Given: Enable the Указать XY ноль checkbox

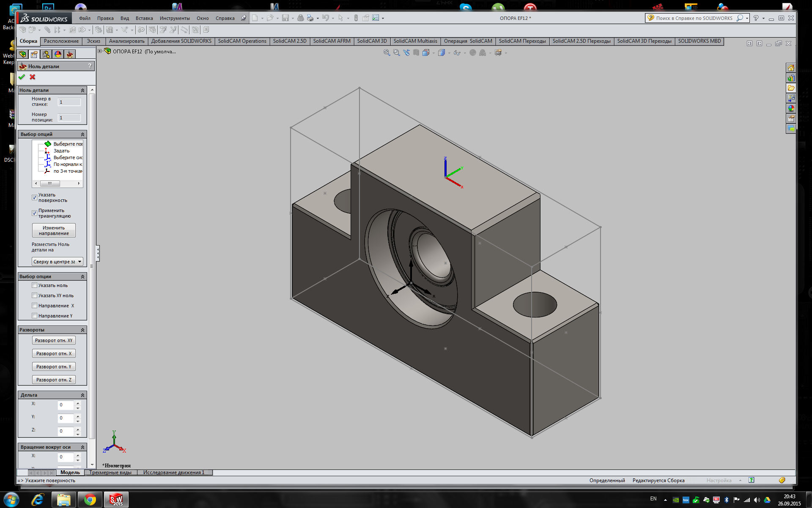Looking at the screenshot, I should [35, 295].
